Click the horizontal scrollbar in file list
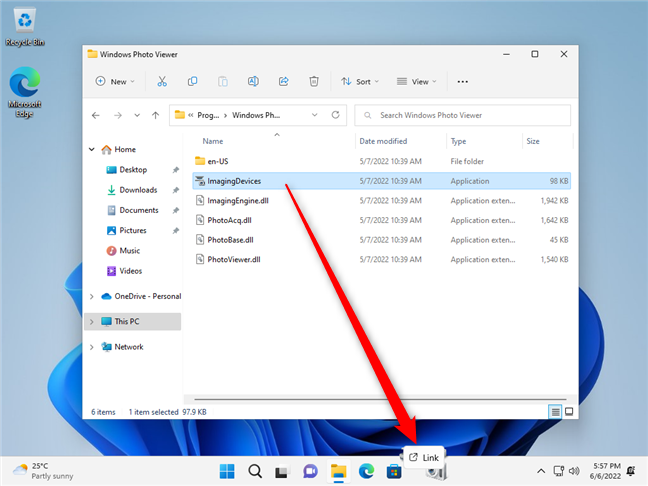The height and width of the screenshot is (486, 648). (x=380, y=399)
